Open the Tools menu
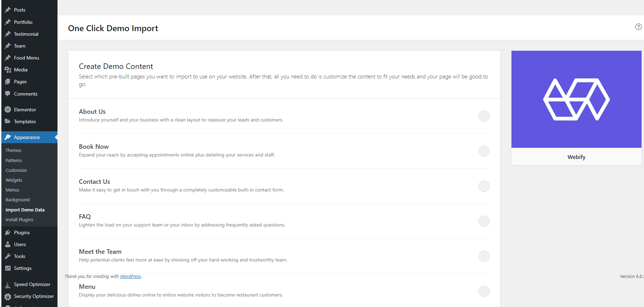The width and height of the screenshot is (644, 307). point(29,256)
